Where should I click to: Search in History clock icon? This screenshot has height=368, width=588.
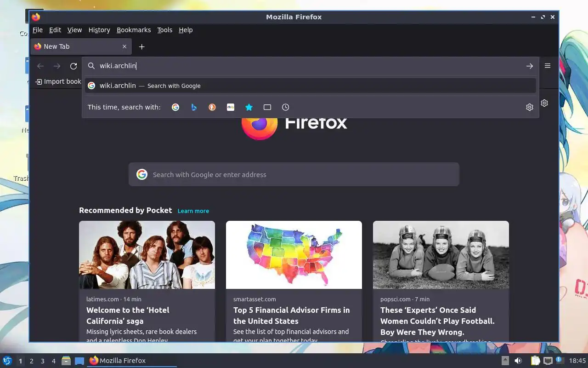(x=286, y=107)
